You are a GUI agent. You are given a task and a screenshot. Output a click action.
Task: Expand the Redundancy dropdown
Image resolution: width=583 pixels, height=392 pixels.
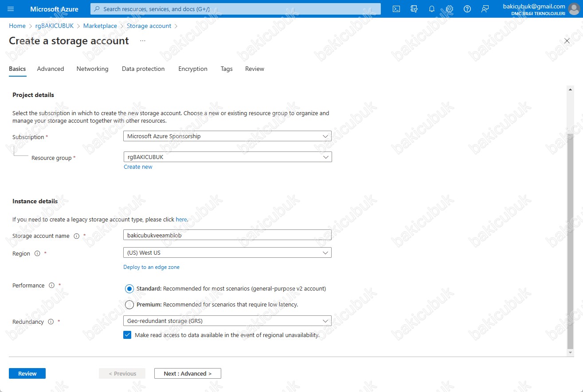(227, 321)
